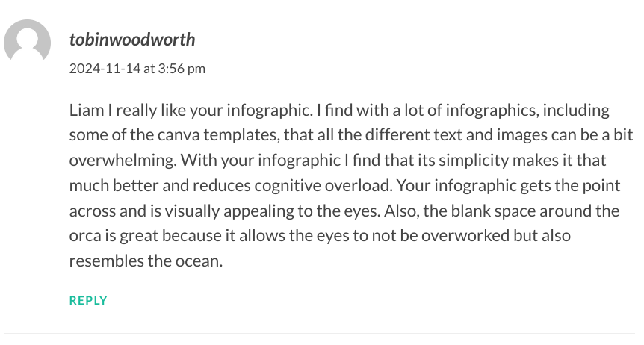Click the word "orca" in the comment
This screenshot has width=644, height=345.
tap(85, 236)
